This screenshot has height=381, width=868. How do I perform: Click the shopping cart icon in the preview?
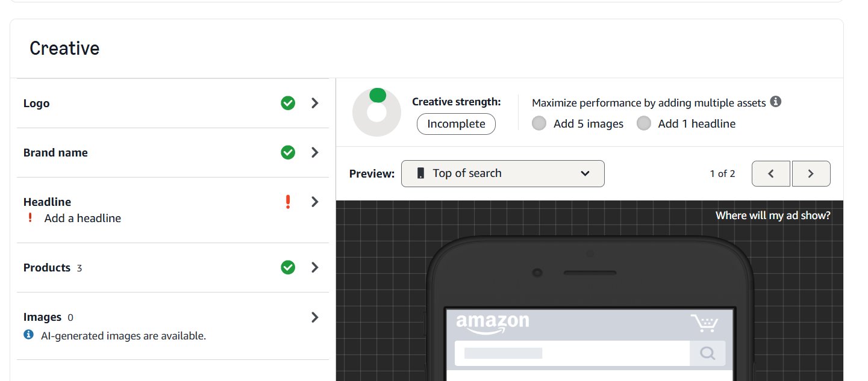(x=705, y=323)
